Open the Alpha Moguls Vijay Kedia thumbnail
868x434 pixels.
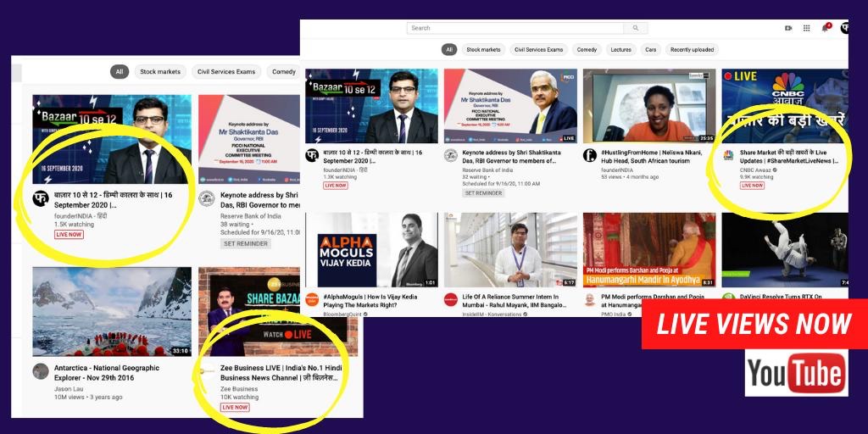(x=371, y=250)
